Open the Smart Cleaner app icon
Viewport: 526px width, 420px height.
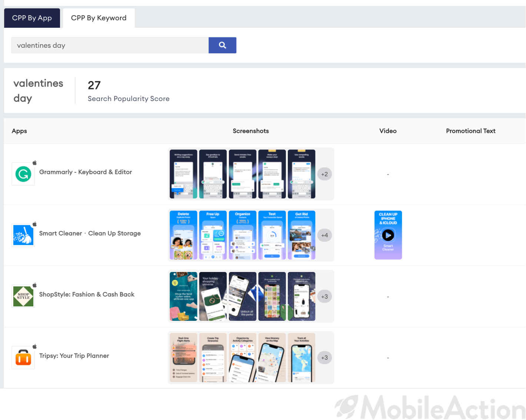[x=23, y=235]
